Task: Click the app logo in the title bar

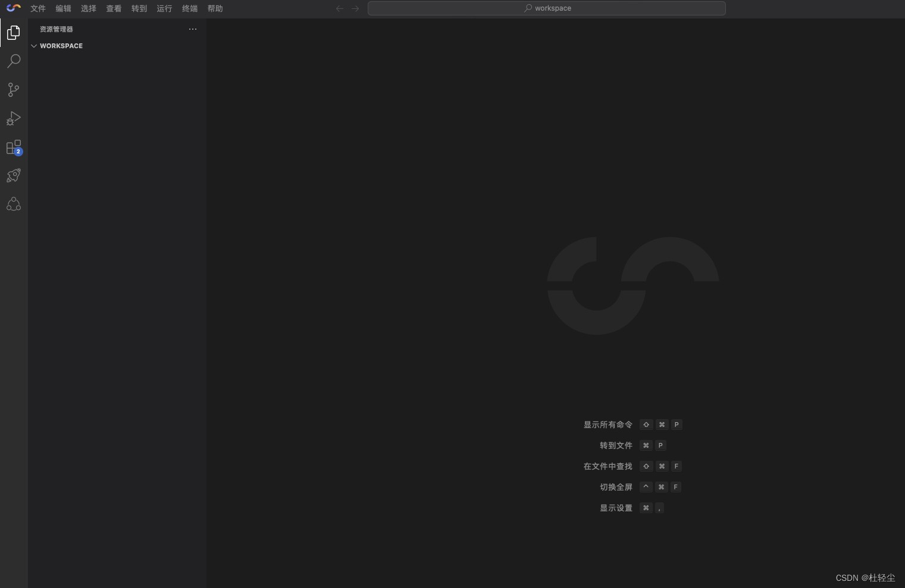Action: pos(13,8)
